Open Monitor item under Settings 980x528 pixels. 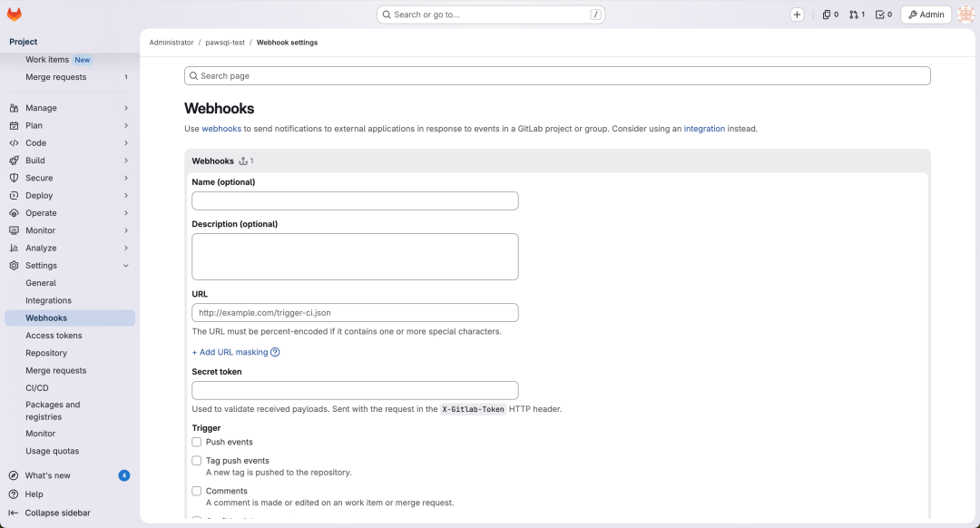(x=70, y=434)
